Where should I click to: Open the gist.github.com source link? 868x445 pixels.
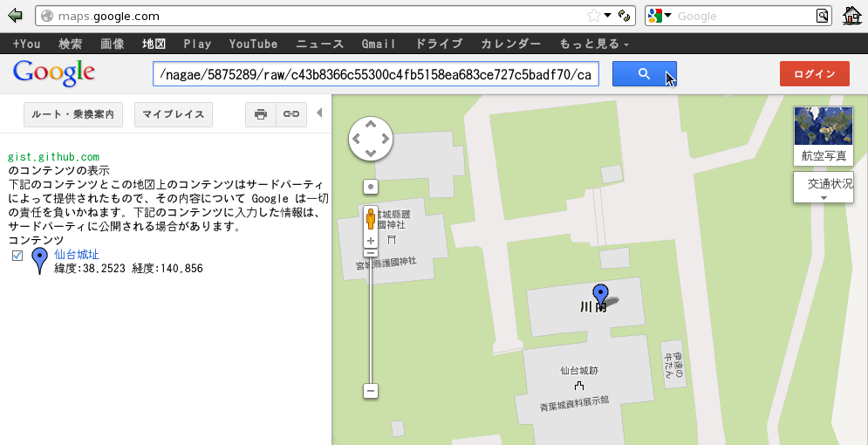54,157
